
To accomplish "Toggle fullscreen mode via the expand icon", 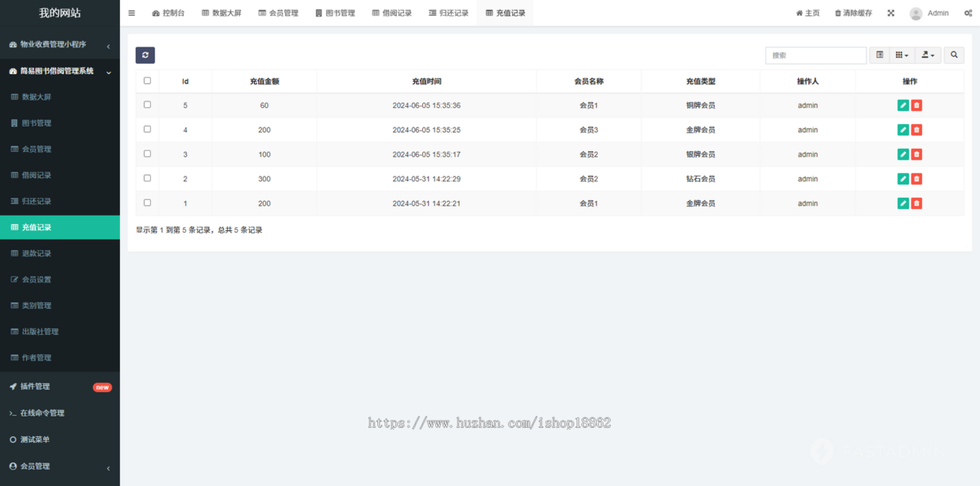I will point(890,12).
